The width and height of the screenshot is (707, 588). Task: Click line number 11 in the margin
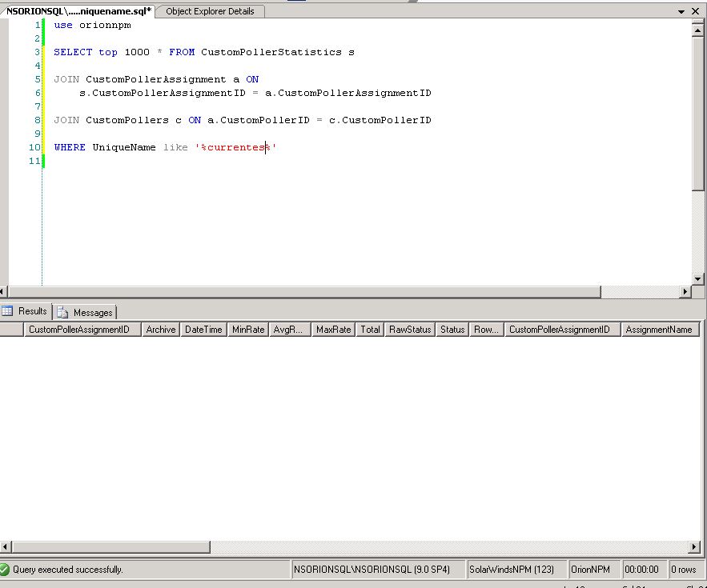(34, 161)
